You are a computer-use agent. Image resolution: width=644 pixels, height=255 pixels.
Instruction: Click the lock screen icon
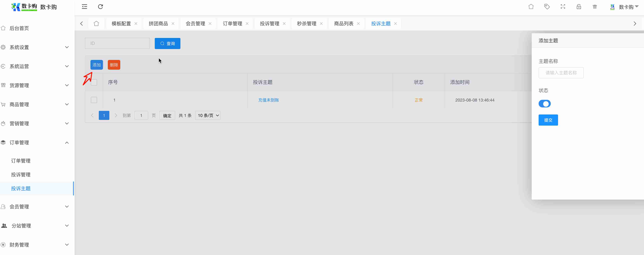(x=579, y=7)
